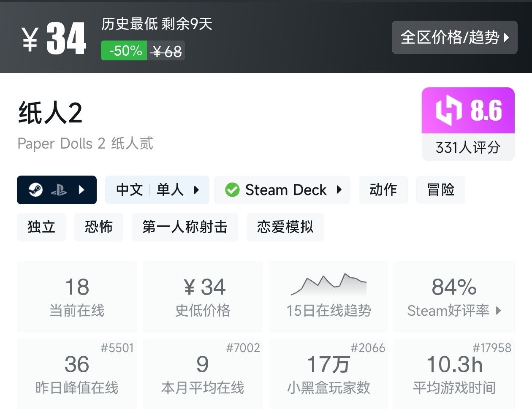Click the Heybox logo on the rating badge
The height and width of the screenshot is (409, 532).
click(x=448, y=111)
